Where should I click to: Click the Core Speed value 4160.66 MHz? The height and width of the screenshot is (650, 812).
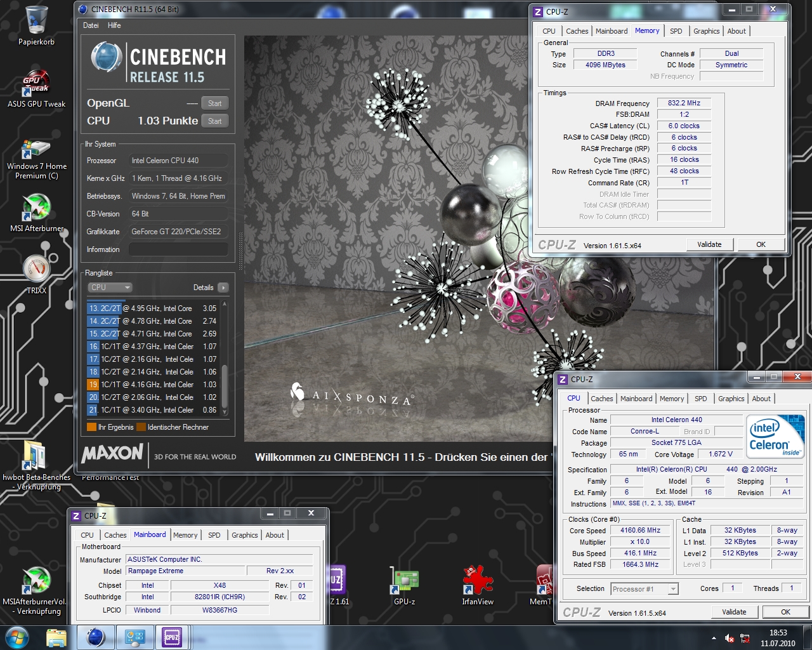click(640, 530)
